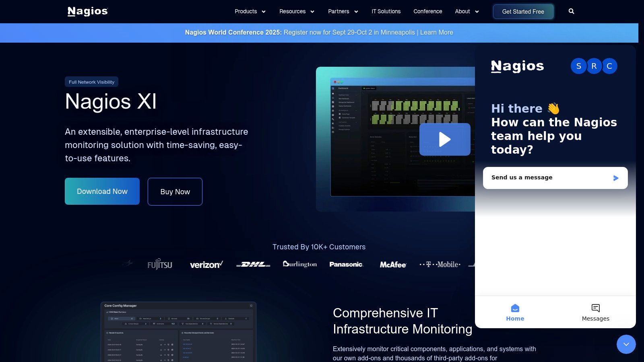Screen dimensions: 644x362
Task: Expand the Products dropdown menu
Action: coord(250,11)
